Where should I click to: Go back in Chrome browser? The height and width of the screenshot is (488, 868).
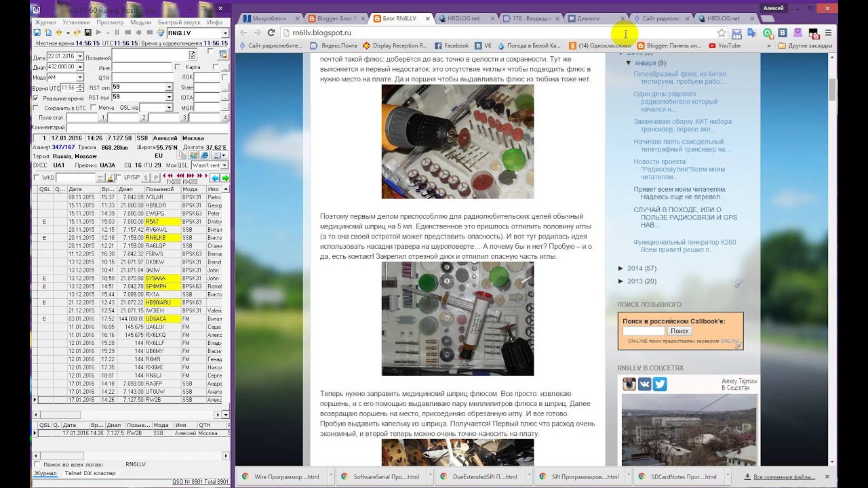[x=242, y=33]
